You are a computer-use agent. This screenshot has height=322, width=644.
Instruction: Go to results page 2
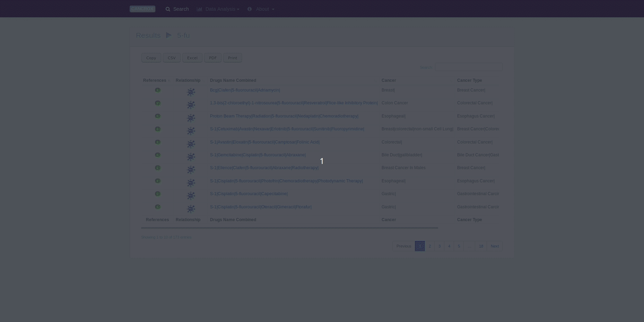click(430, 246)
